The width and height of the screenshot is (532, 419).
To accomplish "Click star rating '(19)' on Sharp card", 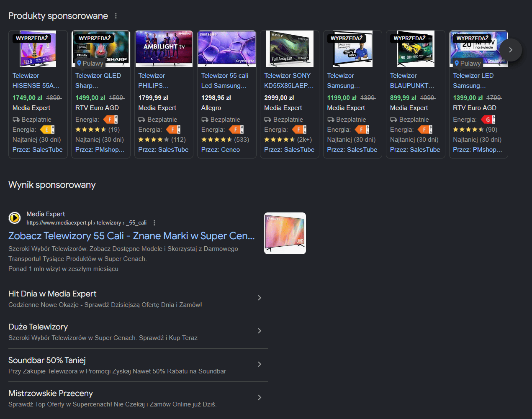I will point(98,130).
